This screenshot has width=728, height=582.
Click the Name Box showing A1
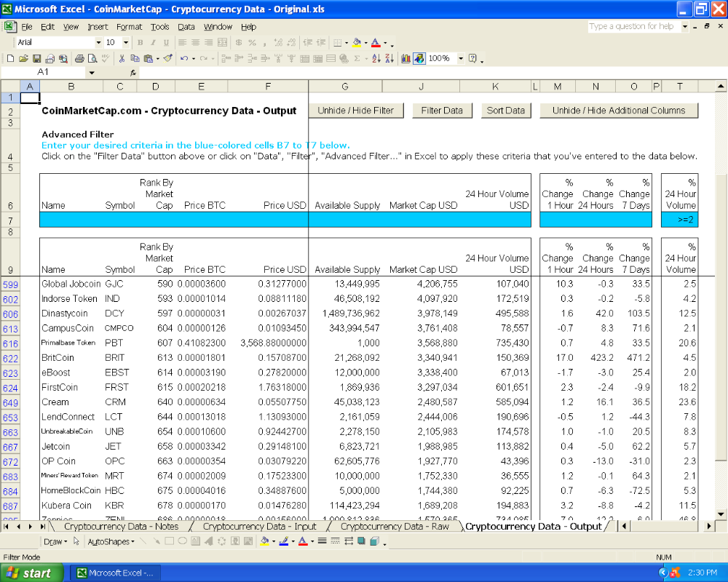coord(43,73)
